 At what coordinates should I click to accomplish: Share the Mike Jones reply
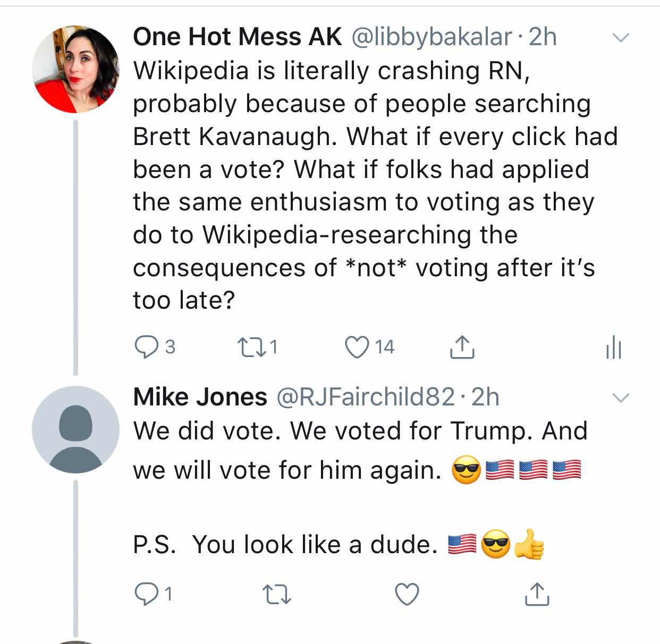537,594
